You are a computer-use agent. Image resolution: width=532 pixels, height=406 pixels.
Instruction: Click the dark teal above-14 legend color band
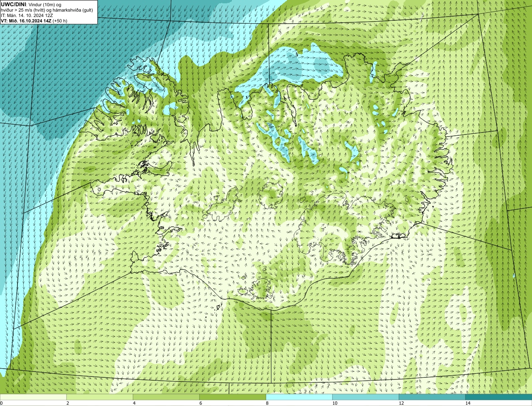499,397
